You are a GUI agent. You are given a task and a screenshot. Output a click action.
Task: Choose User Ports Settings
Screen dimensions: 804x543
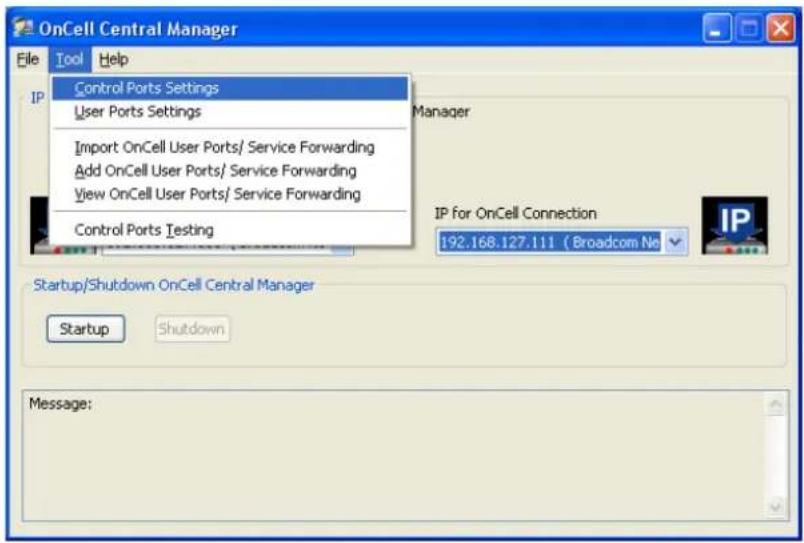coord(230,112)
